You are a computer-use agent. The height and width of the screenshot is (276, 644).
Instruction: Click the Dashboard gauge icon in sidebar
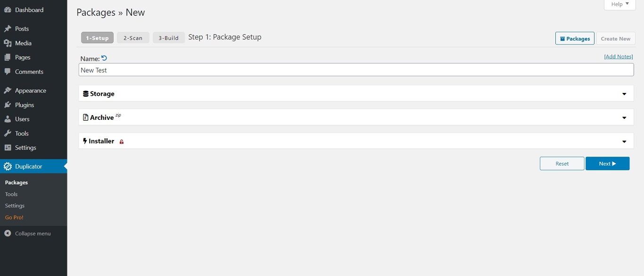click(8, 10)
